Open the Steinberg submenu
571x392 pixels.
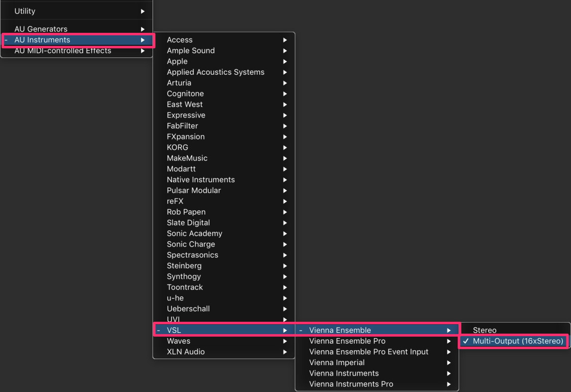click(224, 265)
